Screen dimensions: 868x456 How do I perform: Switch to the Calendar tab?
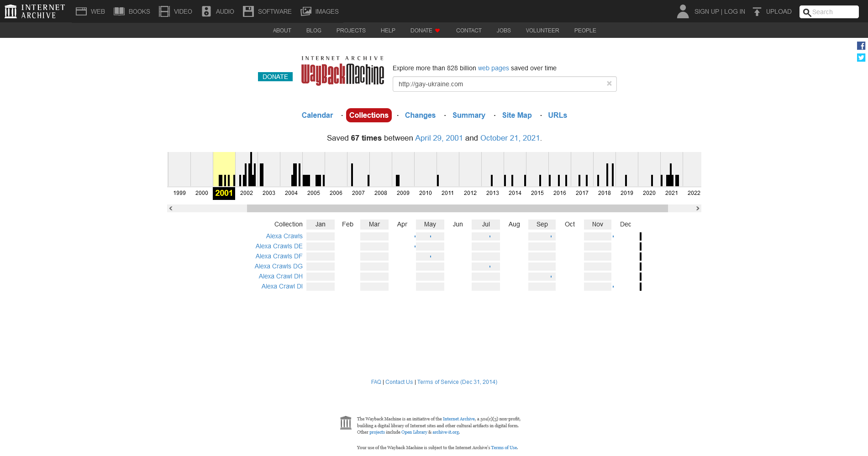pyautogui.click(x=317, y=115)
